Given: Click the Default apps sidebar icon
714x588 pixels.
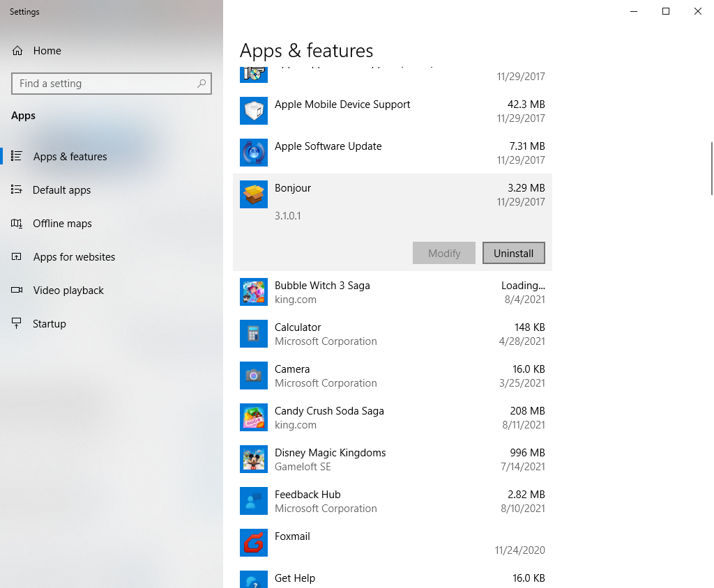Looking at the screenshot, I should coord(17,189).
